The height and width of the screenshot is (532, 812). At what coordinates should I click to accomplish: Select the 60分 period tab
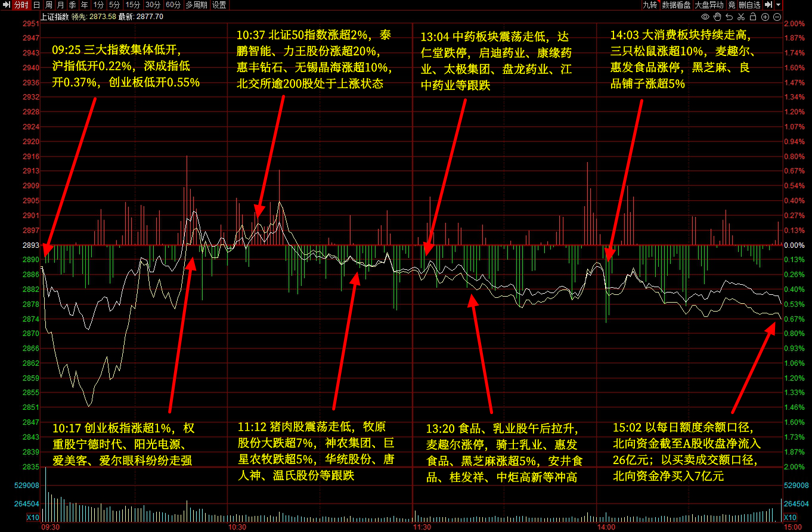[173, 5]
